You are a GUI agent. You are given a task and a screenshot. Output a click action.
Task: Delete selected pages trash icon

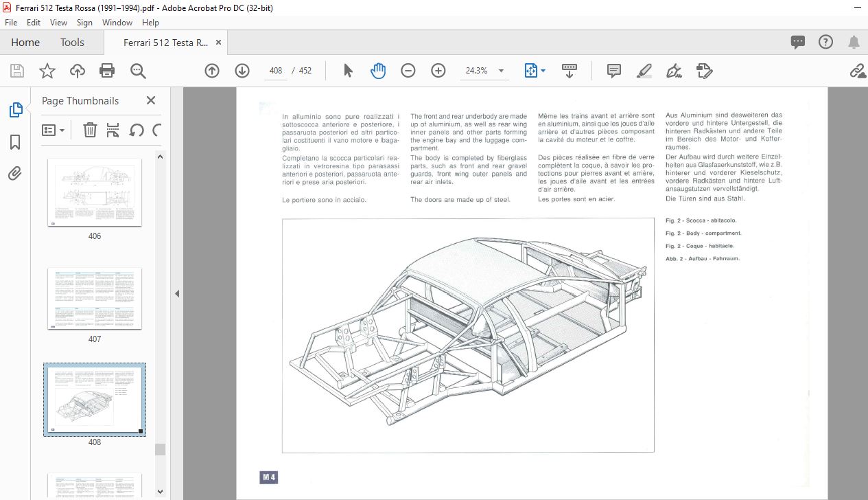[90, 130]
